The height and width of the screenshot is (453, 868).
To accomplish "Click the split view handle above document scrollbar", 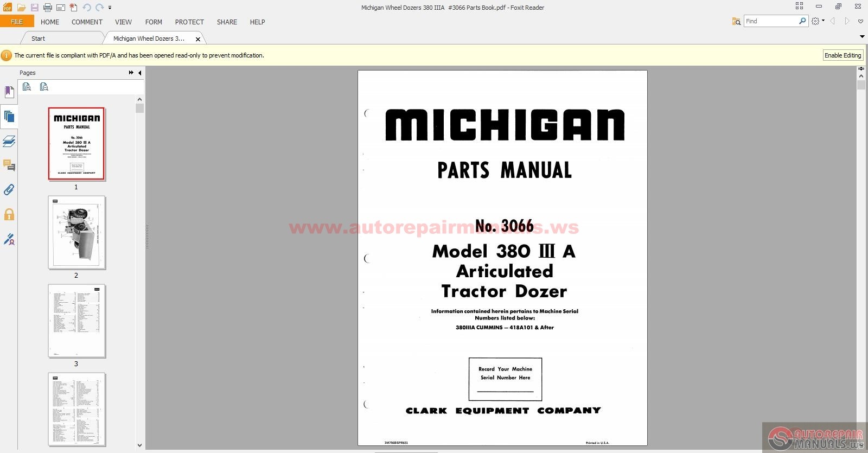I will (861, 69).
